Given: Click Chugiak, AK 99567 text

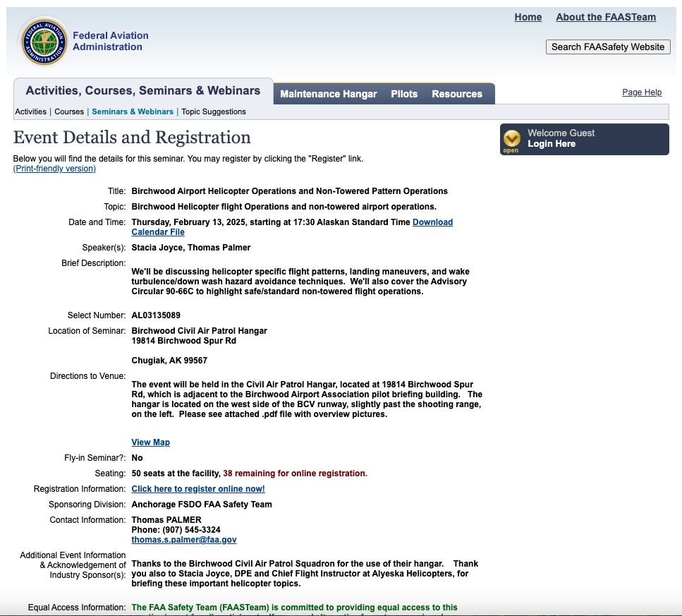Looking at the screenshot, I should [170, 361].
